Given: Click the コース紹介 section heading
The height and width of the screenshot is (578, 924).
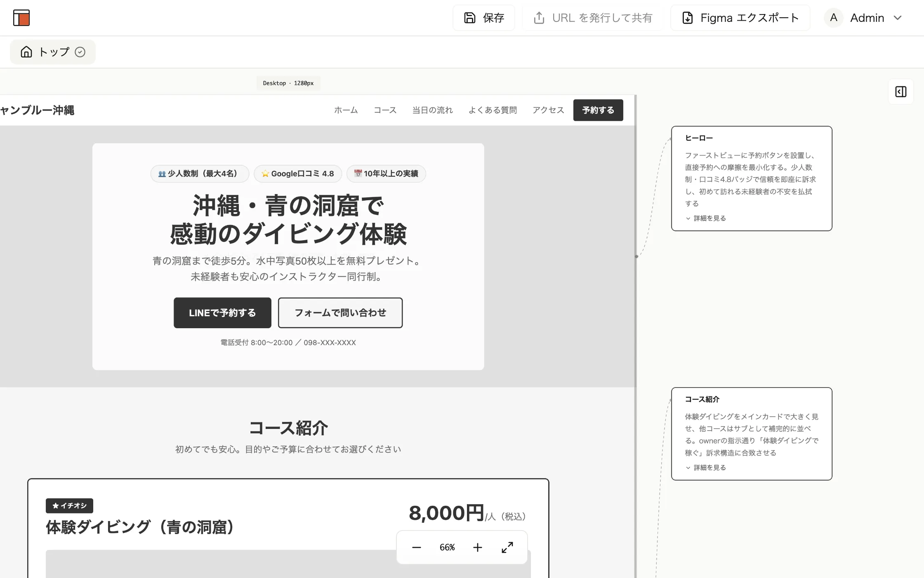Looking at the screenshot, I should 288,428.
